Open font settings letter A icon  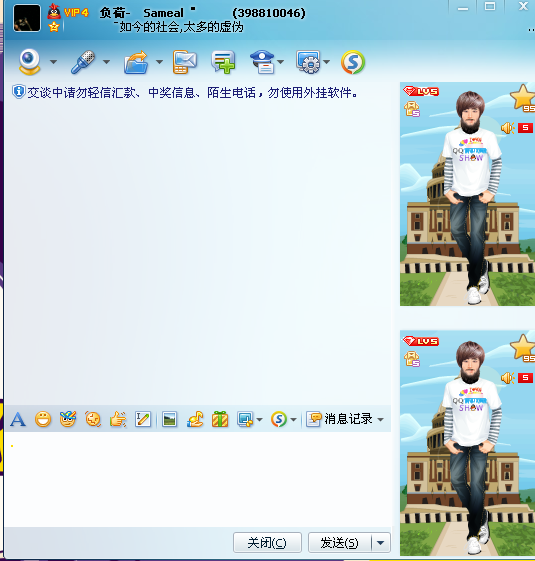pyautogui.click(x=18, y=419)
